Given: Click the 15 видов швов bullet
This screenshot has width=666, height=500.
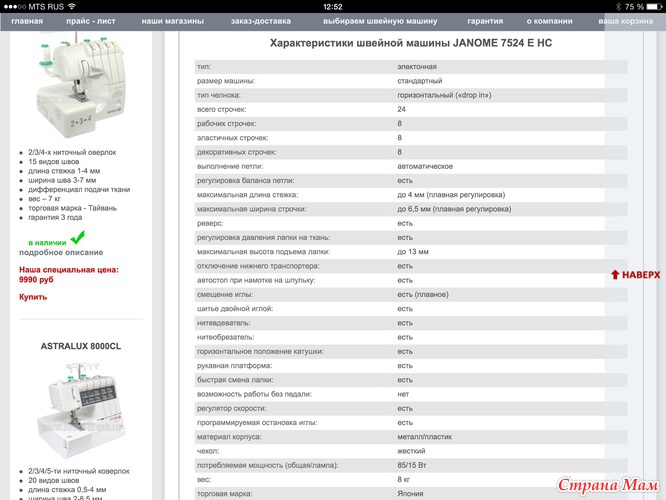Looking at the screenshot, I should point(54,161).
